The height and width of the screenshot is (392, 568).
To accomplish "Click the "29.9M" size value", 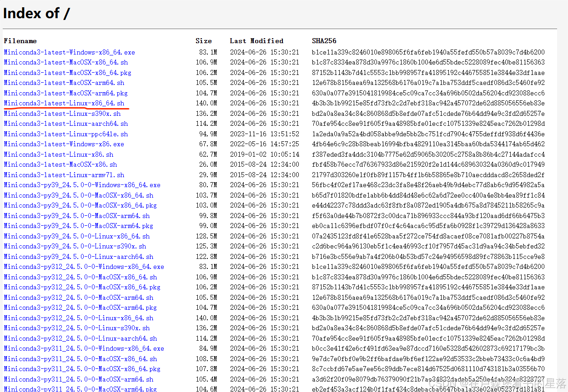I will coord(208,175).
